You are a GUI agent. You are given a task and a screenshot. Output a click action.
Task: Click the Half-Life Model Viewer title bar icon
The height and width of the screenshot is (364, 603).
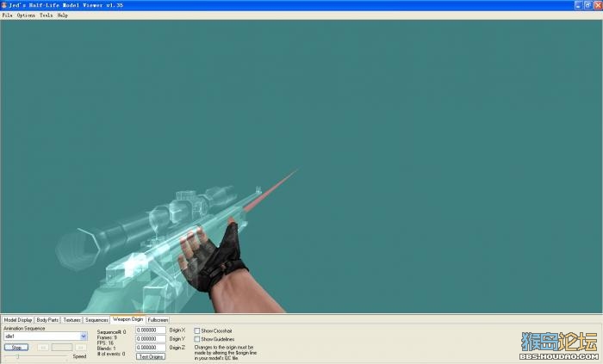click(4, 5)
